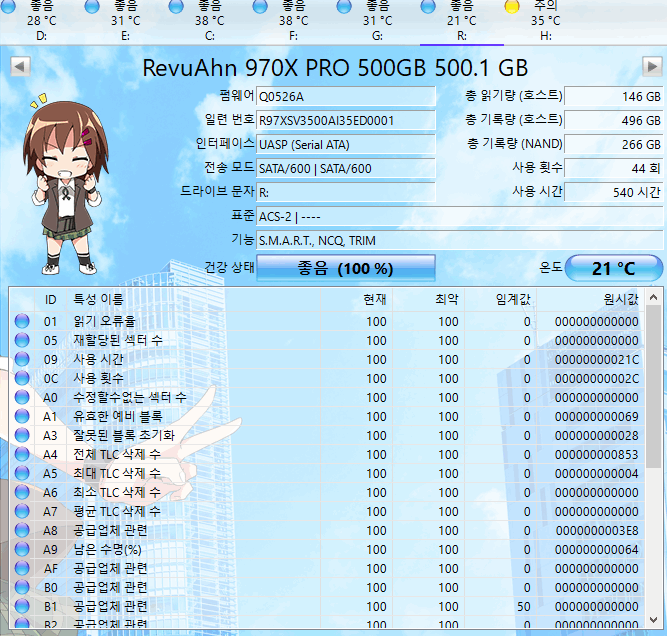Click status orb for attribute A5

click(22, 473)
